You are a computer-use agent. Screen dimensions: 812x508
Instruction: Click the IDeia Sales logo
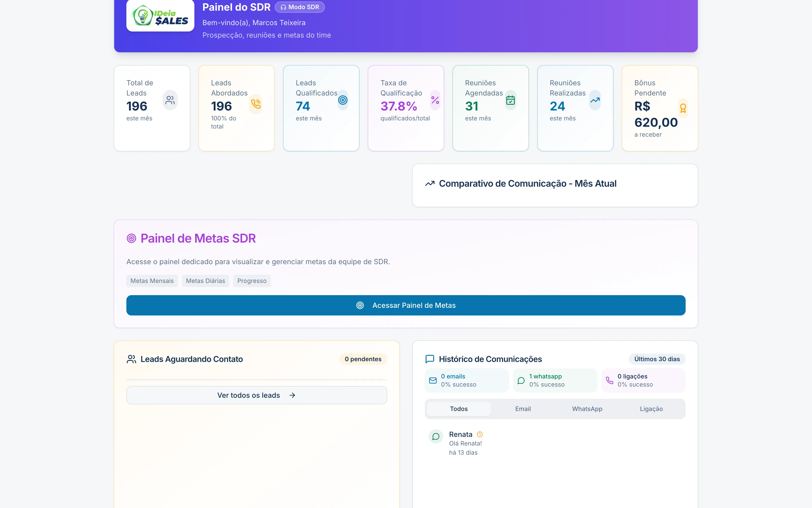[x=160, y=15]
